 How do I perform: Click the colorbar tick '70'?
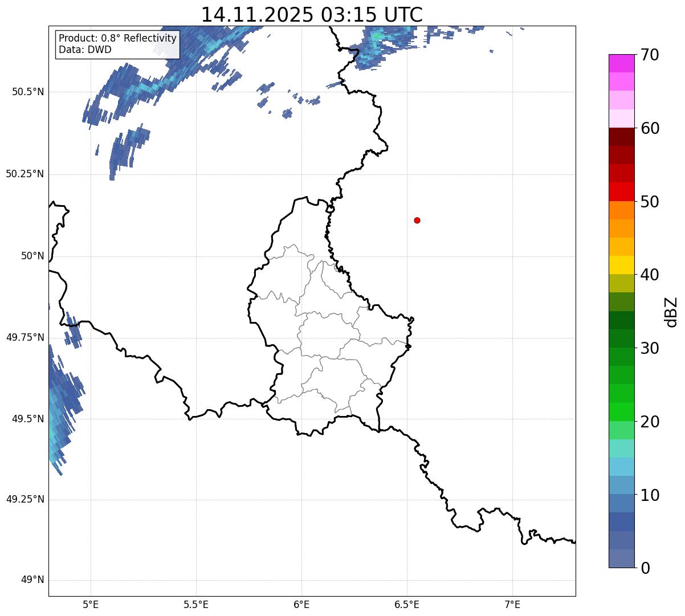click(649, 55)
